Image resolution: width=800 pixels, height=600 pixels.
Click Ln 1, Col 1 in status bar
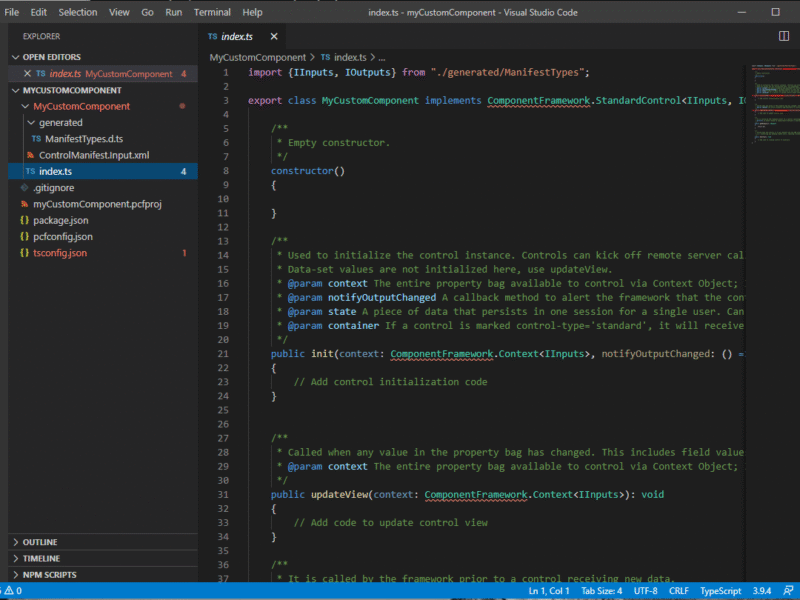(x=548, y=591)
